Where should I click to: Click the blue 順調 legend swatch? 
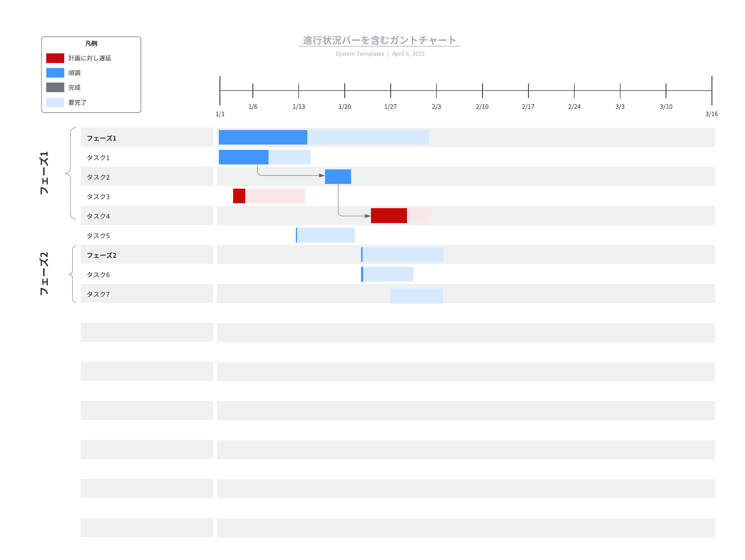coord(55,73)
